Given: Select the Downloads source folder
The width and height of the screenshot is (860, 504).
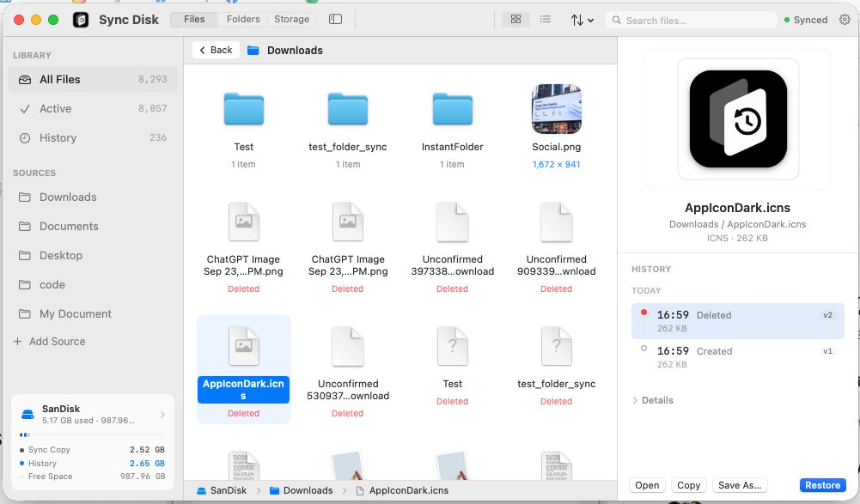Looking at the screenshot, I should click(x=93, y=197).
